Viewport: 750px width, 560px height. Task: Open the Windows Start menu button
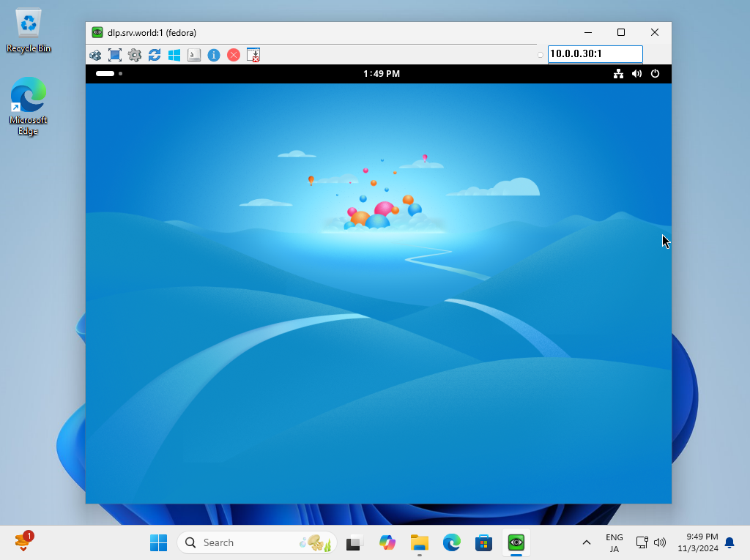(158, 542)
